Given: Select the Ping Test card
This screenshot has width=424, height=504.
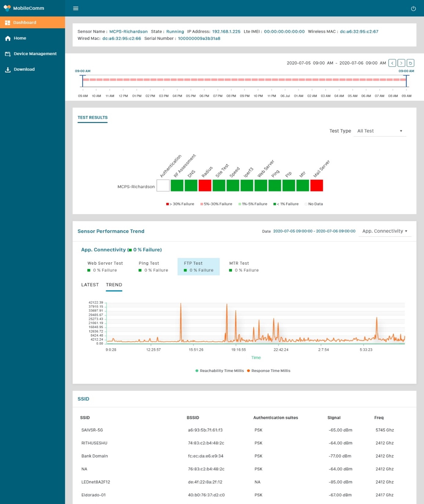Looking at the screenshot, I should tap(153, 267).
